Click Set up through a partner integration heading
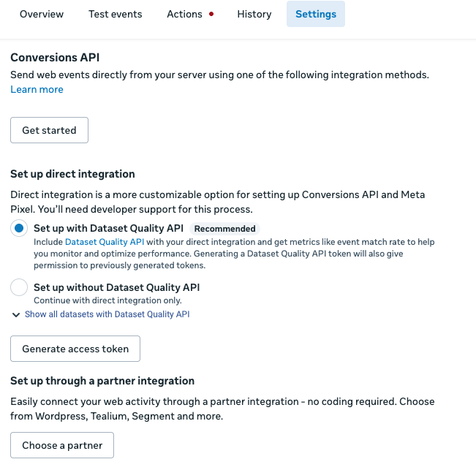Viewport: 476px width, 470px height. [102, 381]
